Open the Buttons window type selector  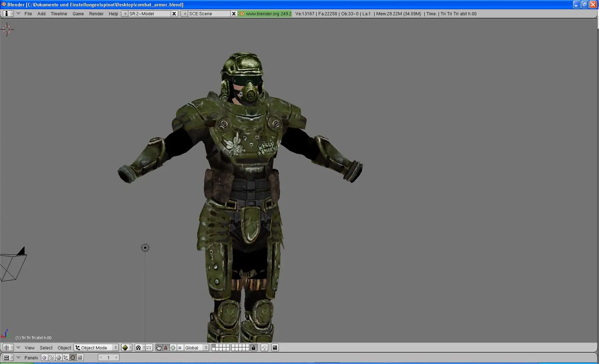click(x=8, y=358)
